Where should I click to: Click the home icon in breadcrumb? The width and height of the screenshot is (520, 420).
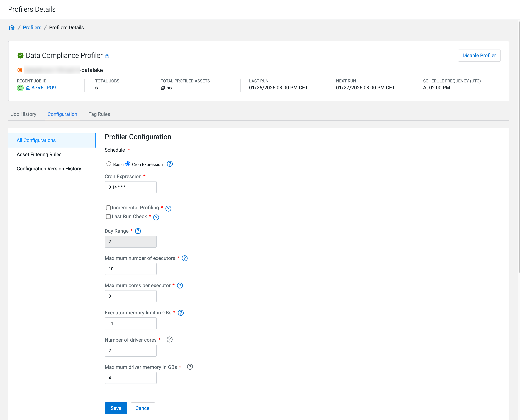point(12,28)
